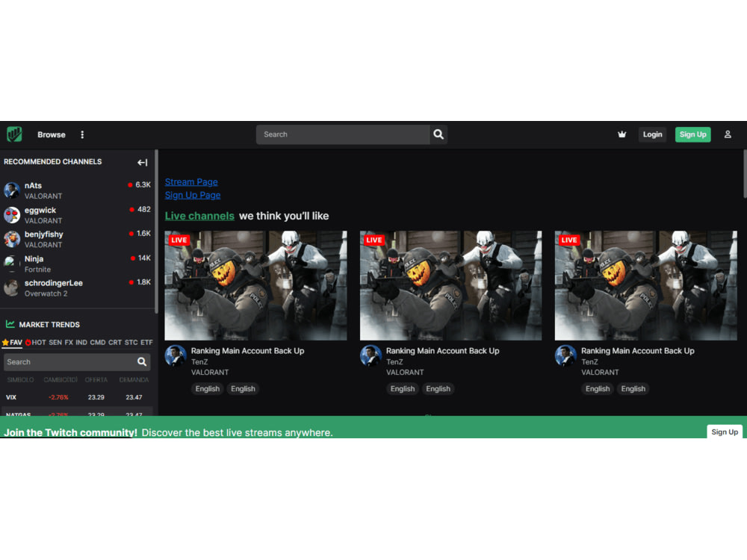Click the first English tag on the first stream

tap(207, 389)
